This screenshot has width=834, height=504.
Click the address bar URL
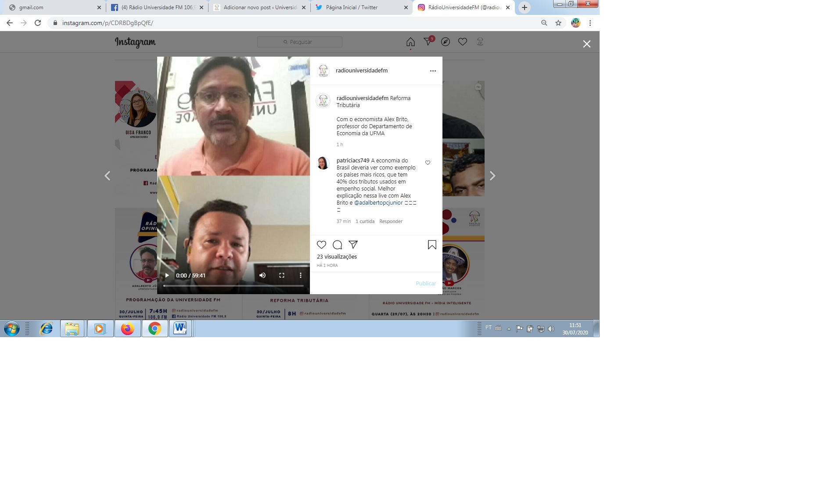pyautogui.click(x=108, y=23)
